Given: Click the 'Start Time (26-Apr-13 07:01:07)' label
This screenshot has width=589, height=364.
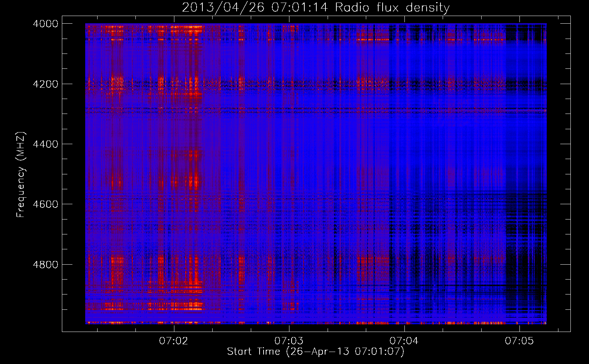Looking at the screenshot, I should click(316, 352).
